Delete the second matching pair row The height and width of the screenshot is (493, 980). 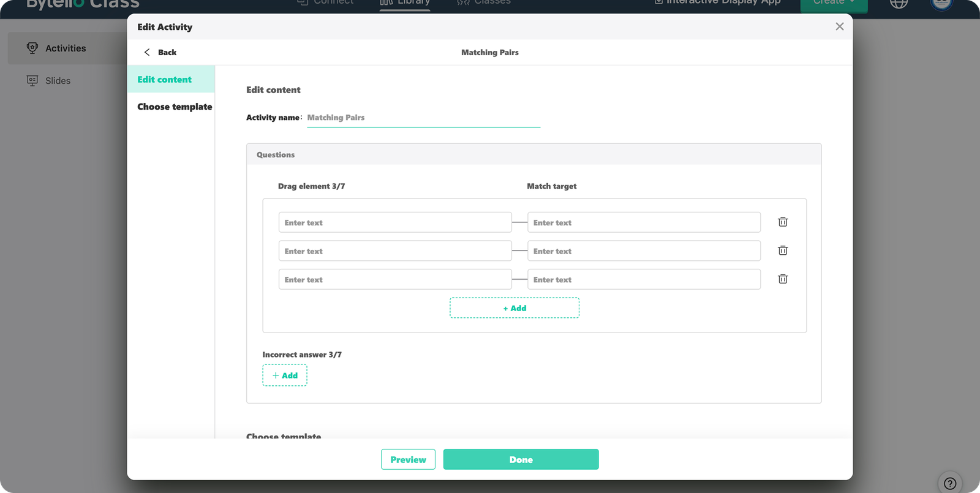(783, 250)
